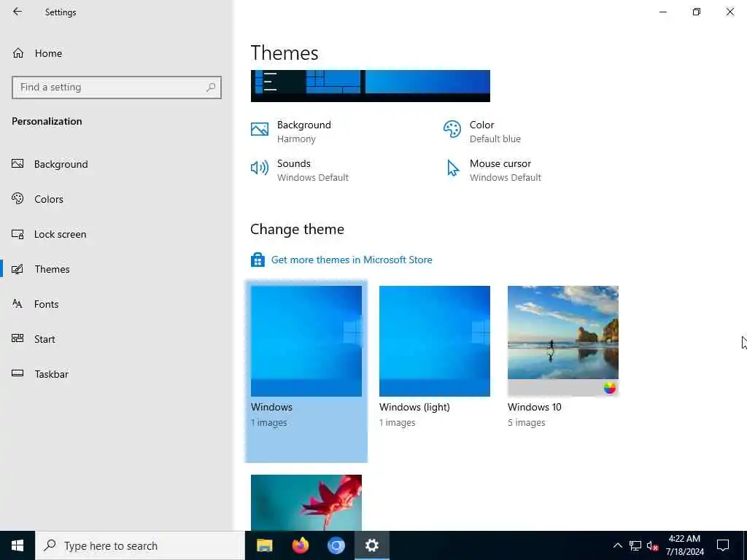Click the search magnifier in Find a setting

211,87
